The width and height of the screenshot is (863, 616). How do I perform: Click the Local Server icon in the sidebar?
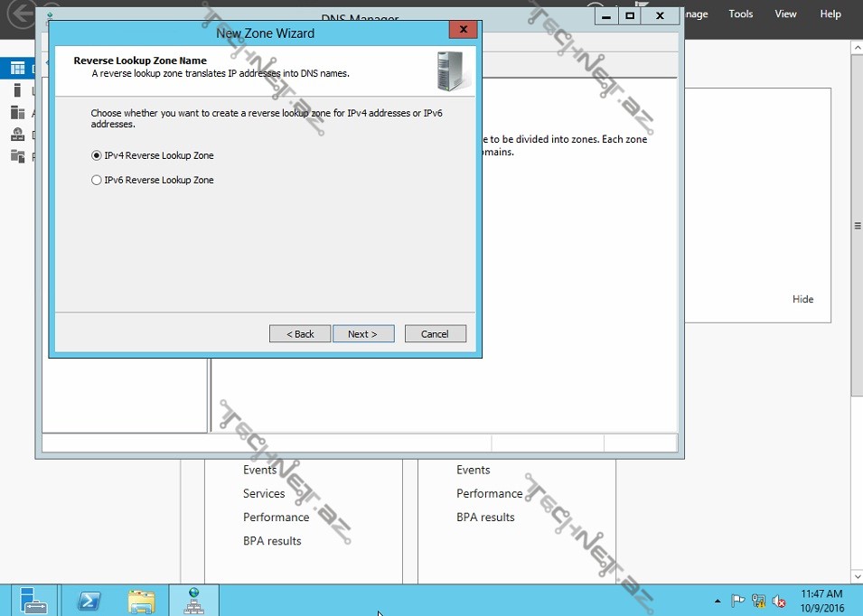(x=17, y=90)
